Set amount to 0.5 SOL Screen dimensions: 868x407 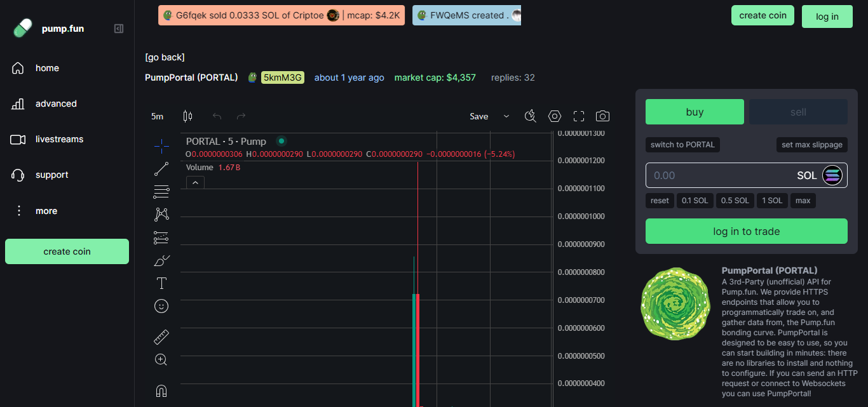735,201
